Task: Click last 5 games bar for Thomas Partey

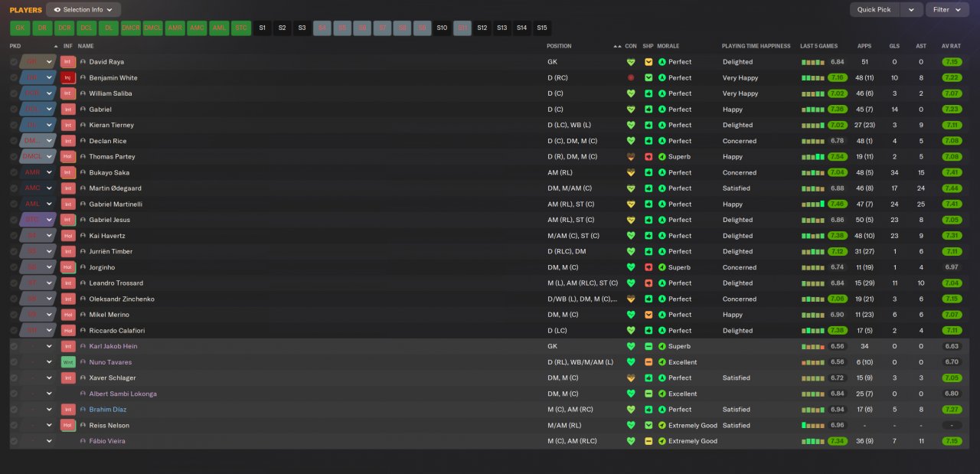Action: click(x=813, y=156)
